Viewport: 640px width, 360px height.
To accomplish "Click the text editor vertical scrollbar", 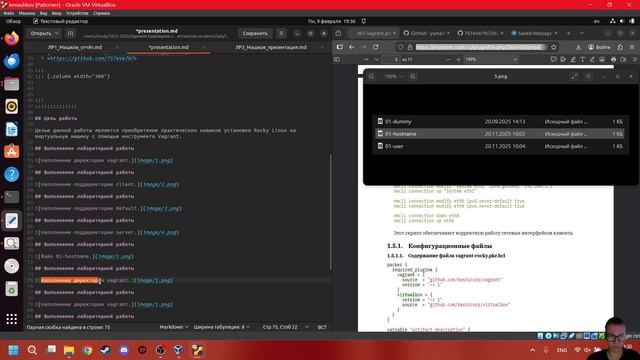I will pos(330,212).
